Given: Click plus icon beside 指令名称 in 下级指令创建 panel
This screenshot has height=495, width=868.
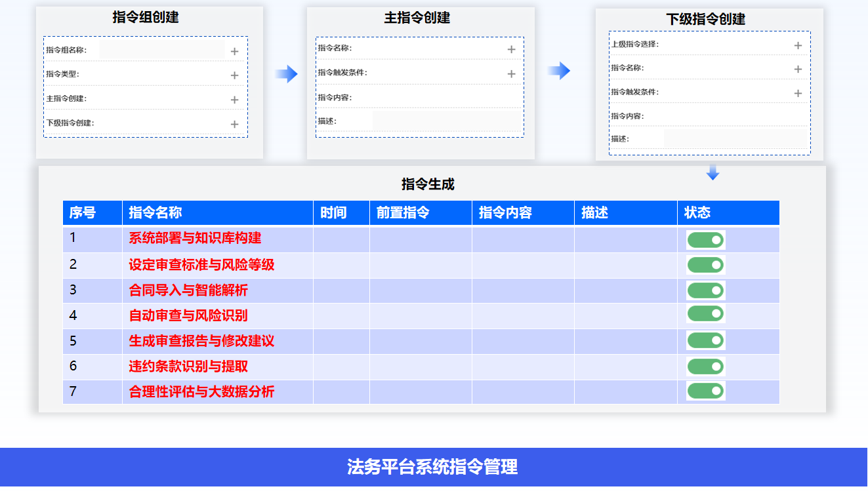Looking at the screenshot, I should point(798,69).
